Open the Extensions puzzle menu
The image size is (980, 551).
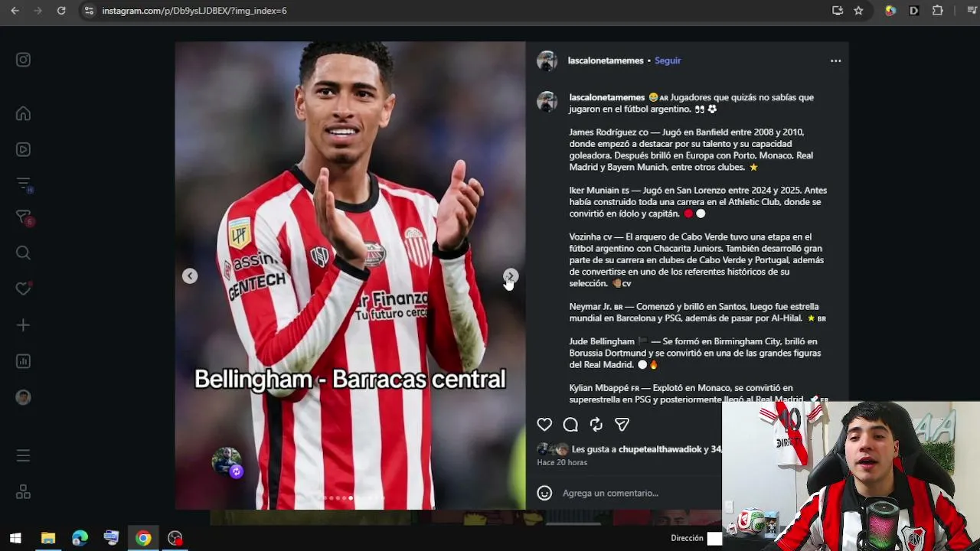938,11
